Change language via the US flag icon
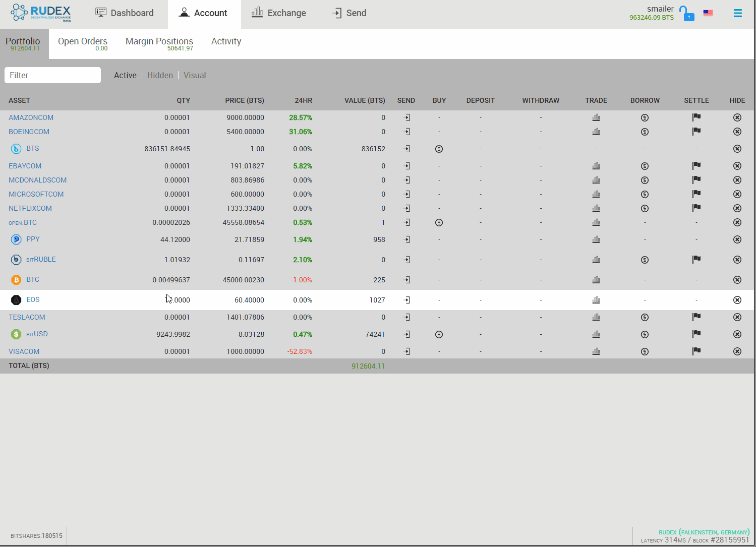Image resolution: width=756 pixels, height=547 pixels. click(708, 13)
